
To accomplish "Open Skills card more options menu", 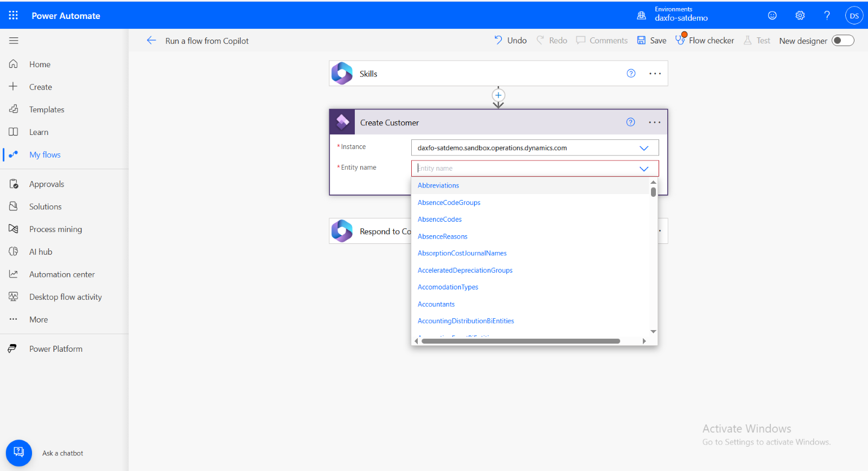I will tap(655, 74).
